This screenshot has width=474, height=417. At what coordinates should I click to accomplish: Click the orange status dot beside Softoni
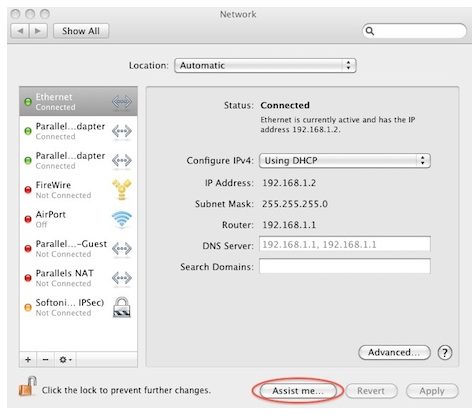[x=28, y=307]
